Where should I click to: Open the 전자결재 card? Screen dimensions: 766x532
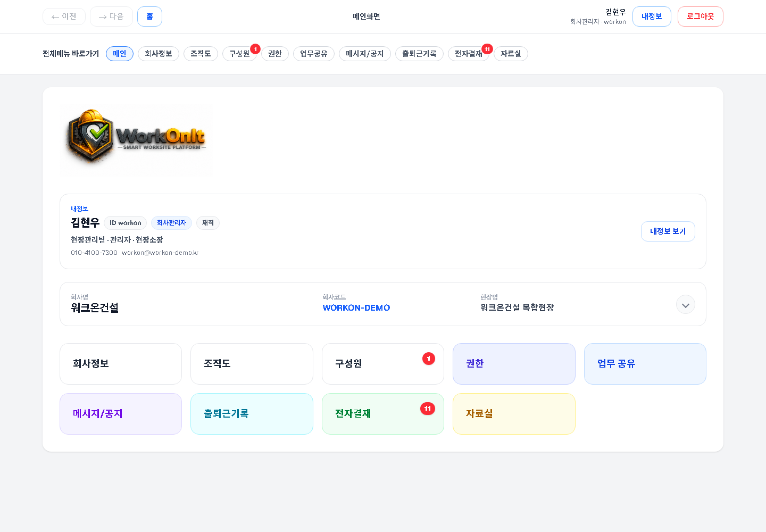click(383, 414)
